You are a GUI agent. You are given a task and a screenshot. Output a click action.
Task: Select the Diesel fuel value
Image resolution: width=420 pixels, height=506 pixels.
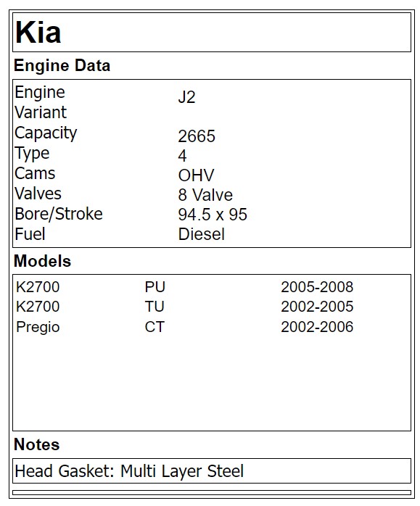pyautogui.click(x=201, y=234)
